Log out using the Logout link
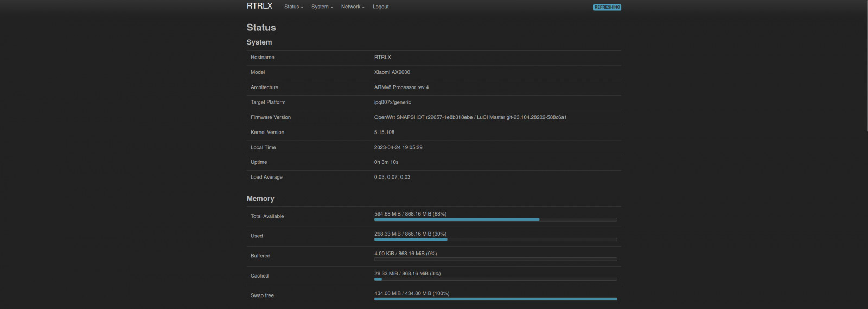This screenshot has width=868, height=309. 380,7
